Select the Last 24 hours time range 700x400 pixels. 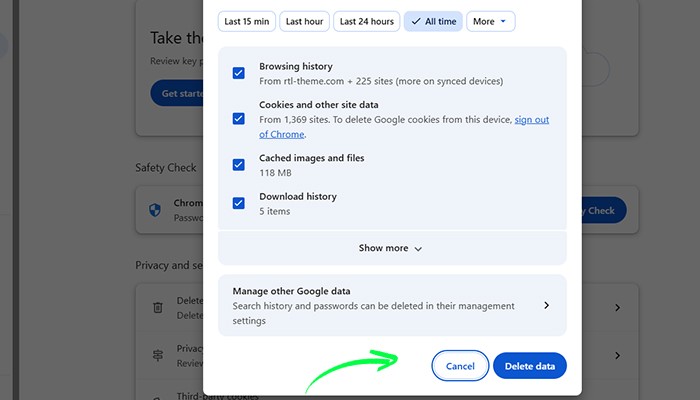(367, 21)
